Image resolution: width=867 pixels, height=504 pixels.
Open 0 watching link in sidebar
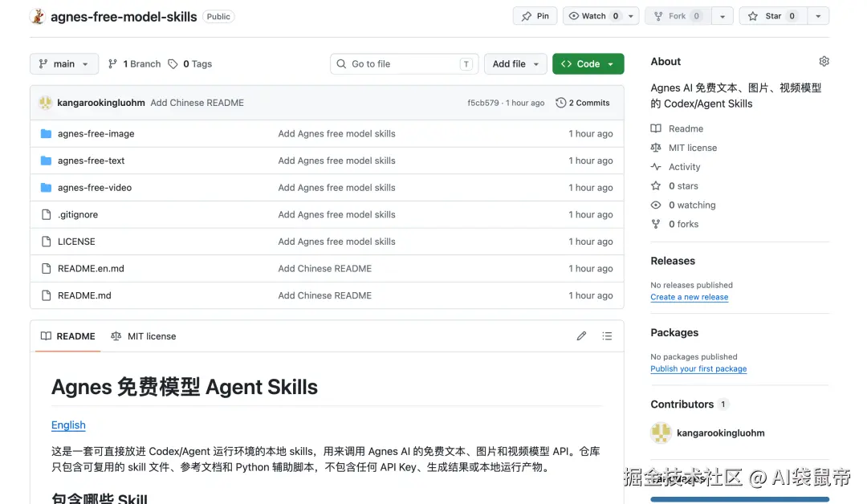click(692, 205)
